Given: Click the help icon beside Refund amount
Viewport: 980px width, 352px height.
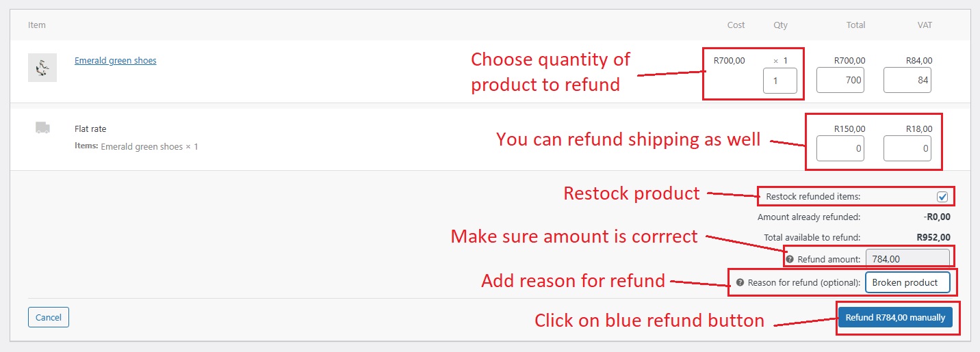Looking at the screenshot, I should 790,260.
